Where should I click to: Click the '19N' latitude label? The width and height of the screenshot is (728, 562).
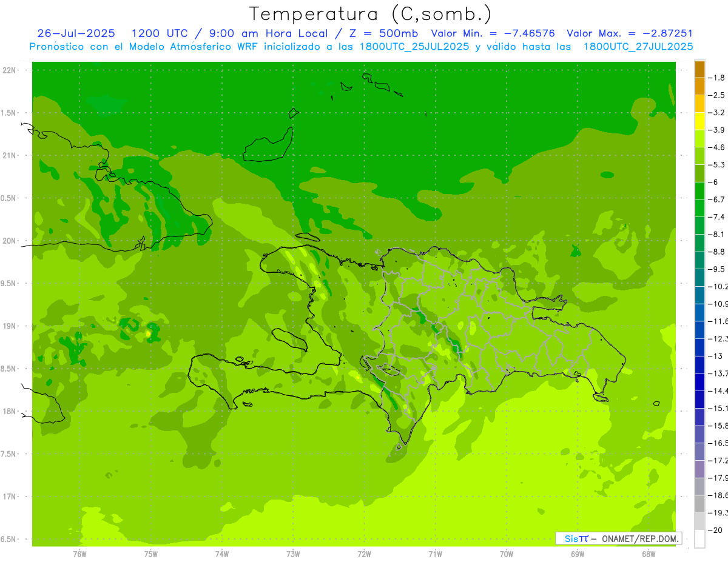click(x=9, y=326)
